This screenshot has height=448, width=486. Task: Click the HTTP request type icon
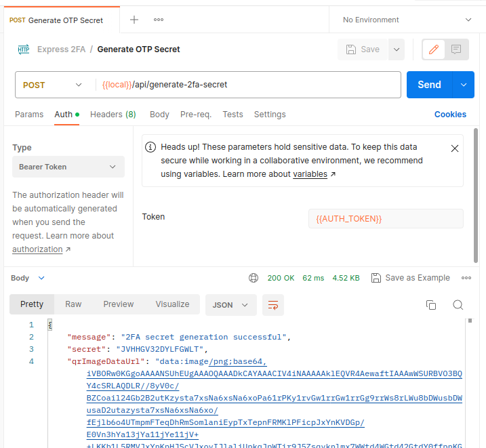click(x=24, y=49)
